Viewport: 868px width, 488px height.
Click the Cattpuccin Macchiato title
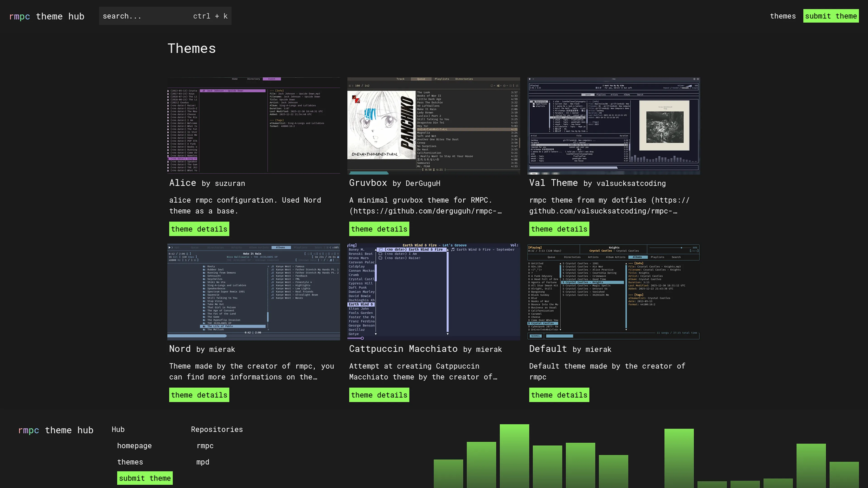tap(403, 349)
